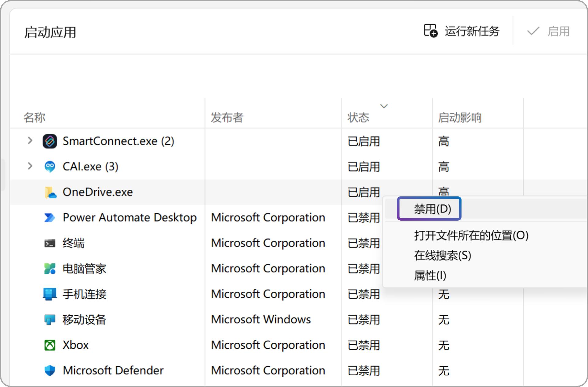Image resolution: width=588 pixels, height=387 pixels.
Task: Select the OneDrive.exe row name
Action: pos(98,192)
